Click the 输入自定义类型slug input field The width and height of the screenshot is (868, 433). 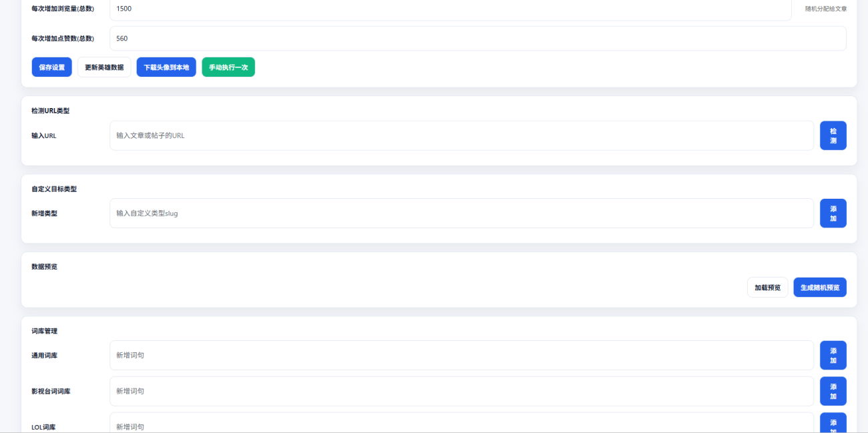[461, 213]
